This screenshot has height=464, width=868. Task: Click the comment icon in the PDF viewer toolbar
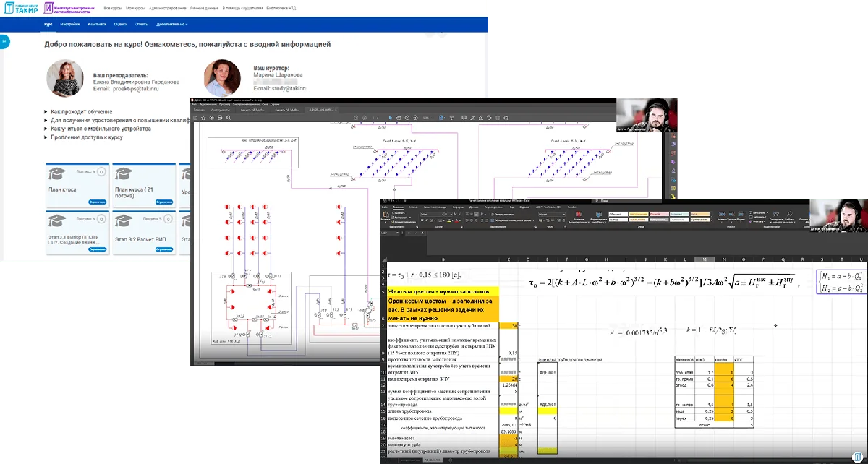tap(464, 117)
